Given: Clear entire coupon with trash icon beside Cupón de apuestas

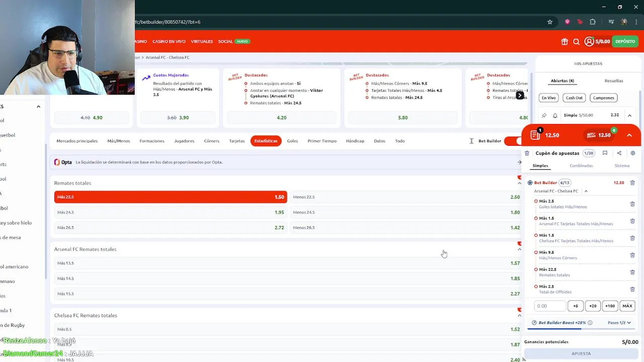Looking at the screenshot, I should pos(527,153).
